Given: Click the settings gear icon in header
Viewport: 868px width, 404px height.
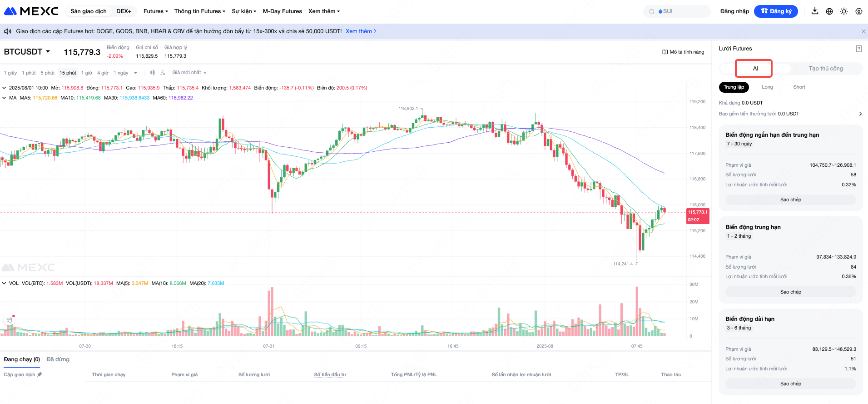Looking at the screenshot, I should pyautogui.click(x=858, y=11).
